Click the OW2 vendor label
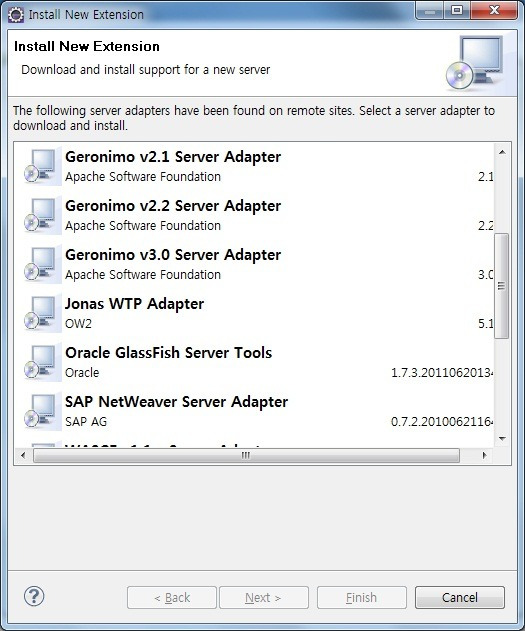 coord(78,324)
